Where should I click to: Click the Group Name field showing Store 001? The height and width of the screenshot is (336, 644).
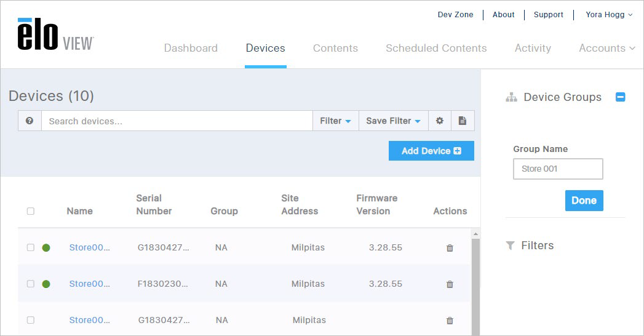[x=558, y=169]
